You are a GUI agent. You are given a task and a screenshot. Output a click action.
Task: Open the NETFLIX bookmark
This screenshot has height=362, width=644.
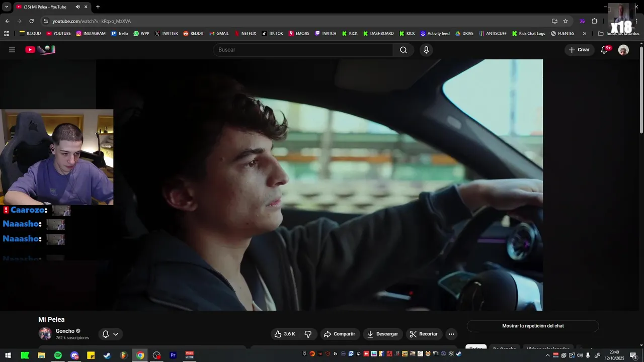click(245, 34)
